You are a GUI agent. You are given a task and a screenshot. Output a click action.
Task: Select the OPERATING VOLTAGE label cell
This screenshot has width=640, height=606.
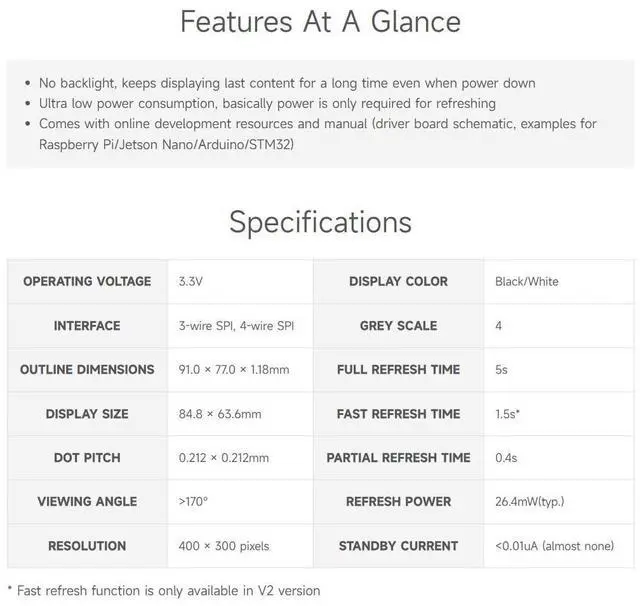click(87, 282)
